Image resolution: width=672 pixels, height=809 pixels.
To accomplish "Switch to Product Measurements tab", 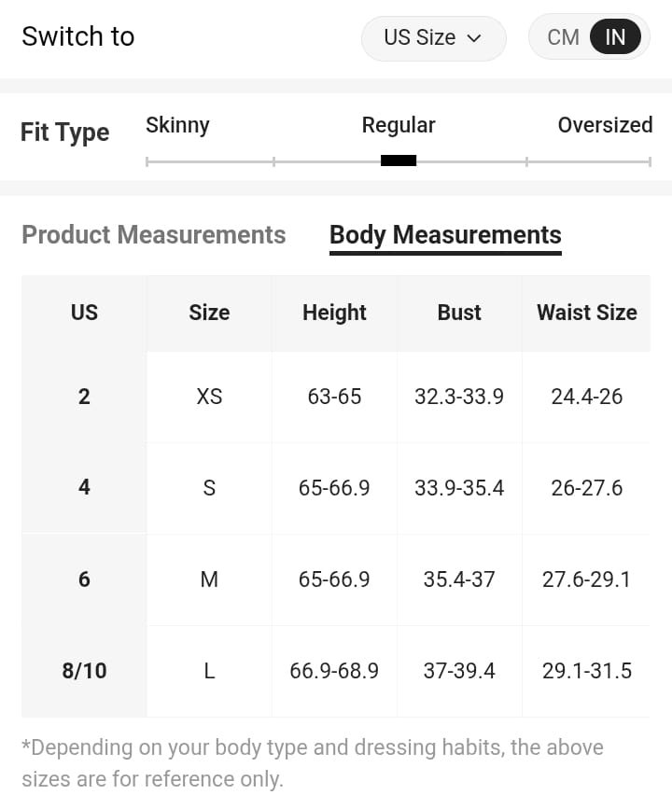I will 154,234.
